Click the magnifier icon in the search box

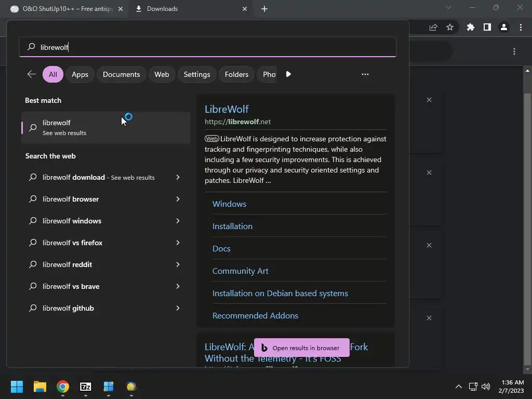click(x=31, y=47)
